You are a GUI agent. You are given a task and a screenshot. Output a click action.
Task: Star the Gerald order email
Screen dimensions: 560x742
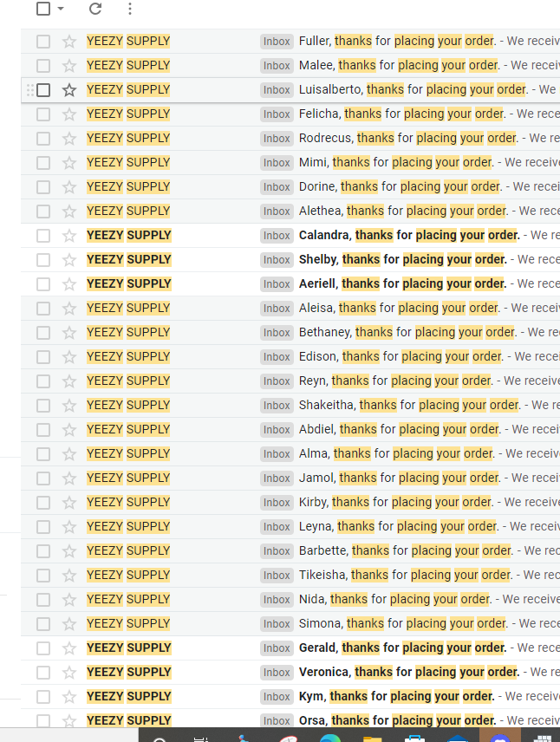click(69, 648)
